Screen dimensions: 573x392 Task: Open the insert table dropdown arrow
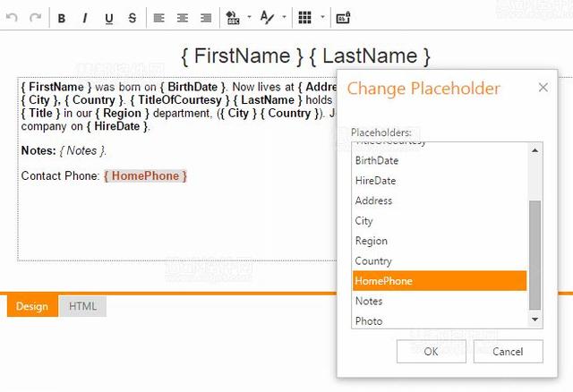322,17
